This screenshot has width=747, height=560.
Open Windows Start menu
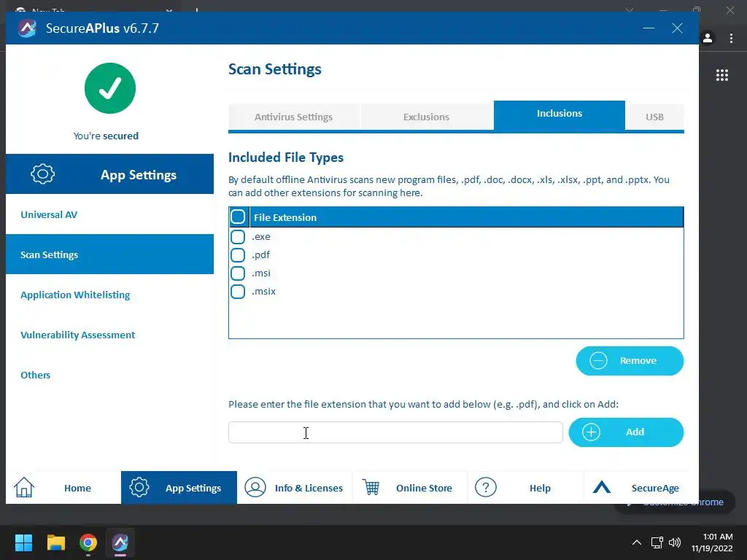(x=23, y=542)
